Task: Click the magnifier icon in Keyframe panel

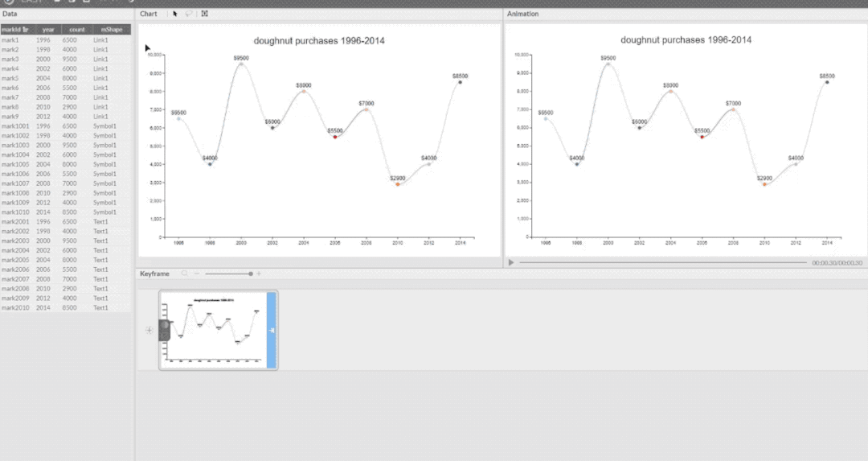Action: pos(184,274)
